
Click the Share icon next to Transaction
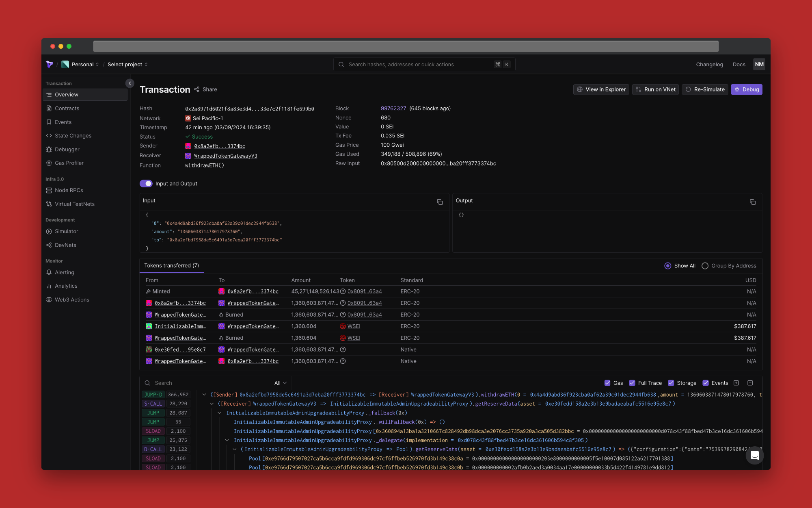[x=197, y=89]
